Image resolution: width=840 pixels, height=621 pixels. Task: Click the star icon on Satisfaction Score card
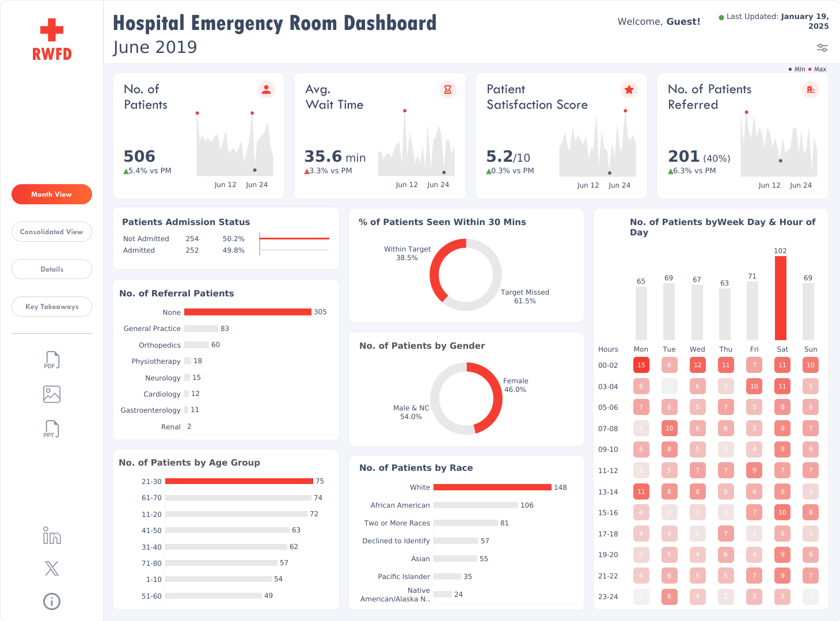pyautogui.click(x=629, y=90)
